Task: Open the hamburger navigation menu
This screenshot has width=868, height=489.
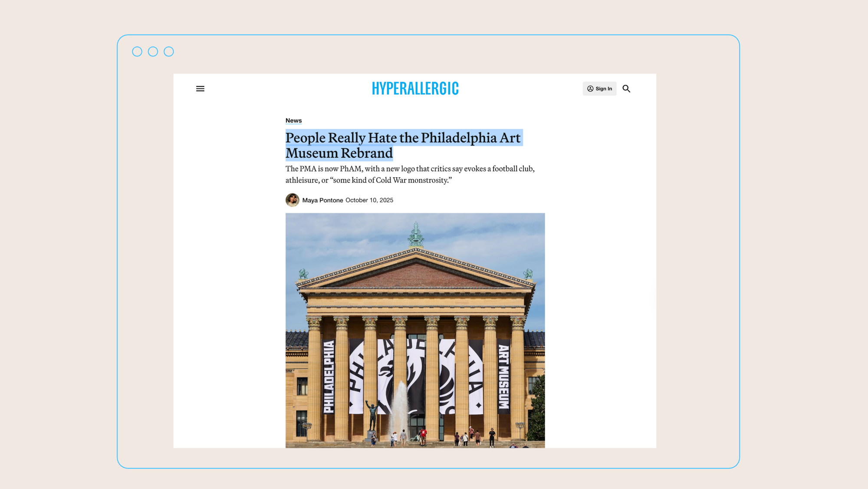Action: 200,89
